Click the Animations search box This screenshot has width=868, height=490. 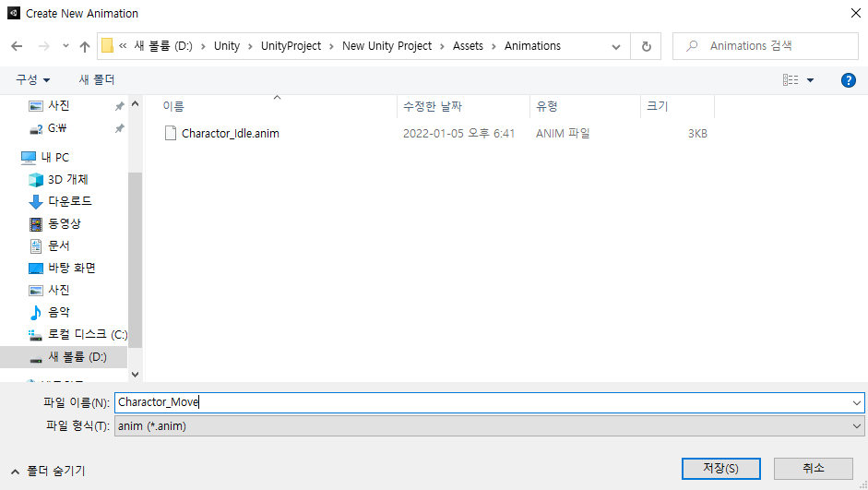(x=765, y=46)
